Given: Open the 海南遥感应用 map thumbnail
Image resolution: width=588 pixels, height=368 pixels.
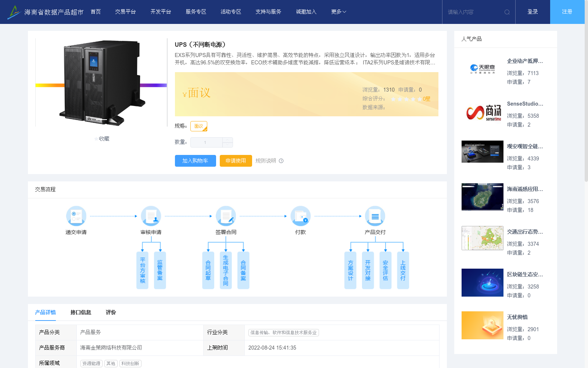Looking at the screenshot, I should 483,197.
